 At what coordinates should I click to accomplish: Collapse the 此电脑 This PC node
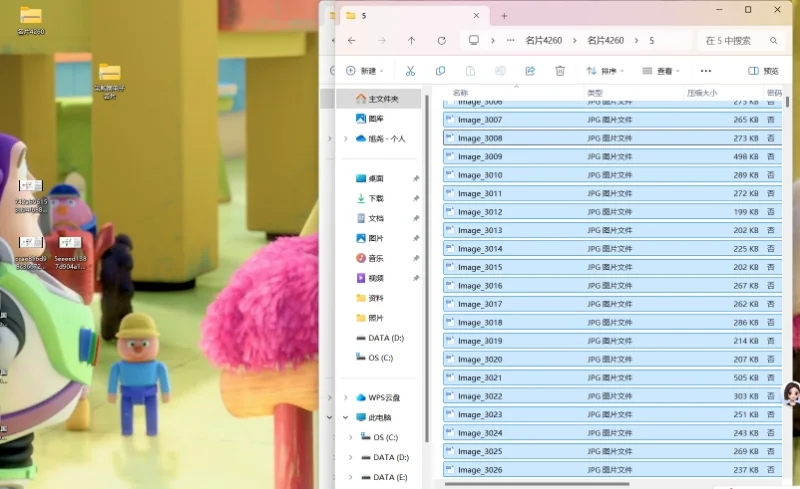[346, 417]
